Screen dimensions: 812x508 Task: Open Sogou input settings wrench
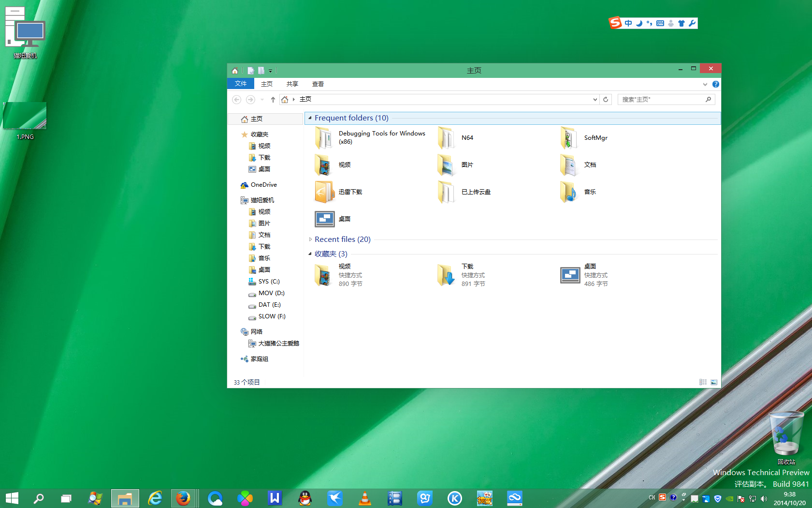pyautogui.click(x=692, y=23)
